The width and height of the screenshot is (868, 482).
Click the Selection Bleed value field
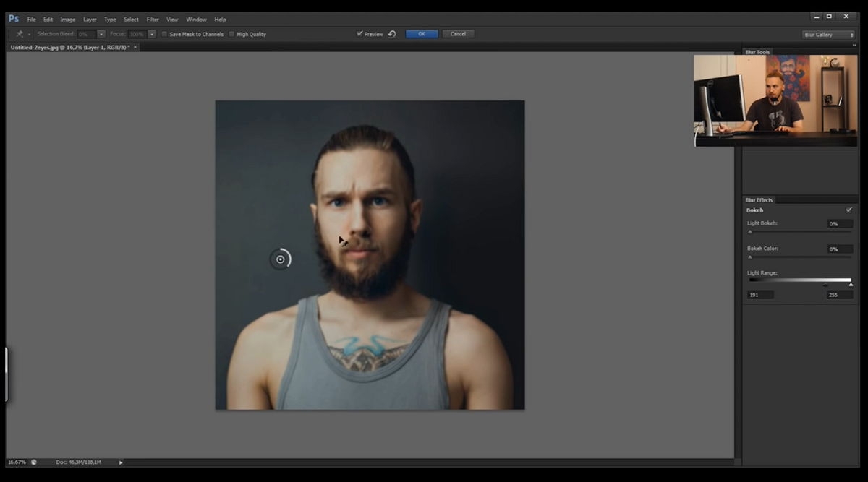coord(86,34)
